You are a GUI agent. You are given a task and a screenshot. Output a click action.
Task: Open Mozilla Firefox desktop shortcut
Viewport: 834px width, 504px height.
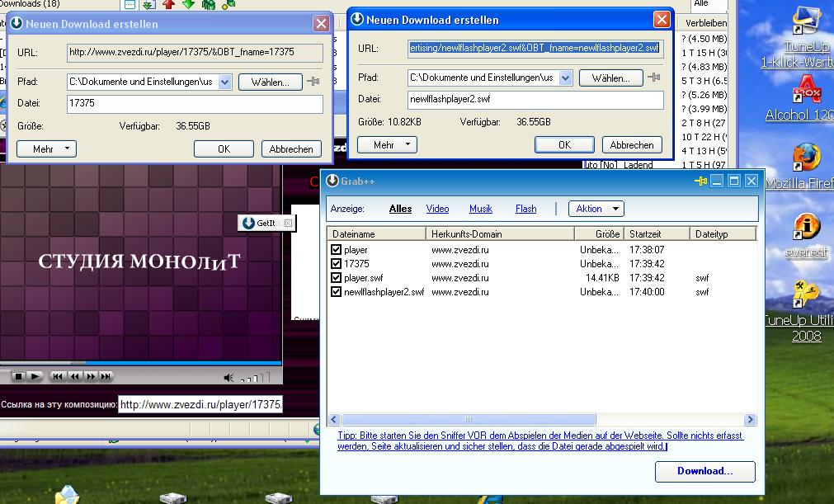point(806,157)
